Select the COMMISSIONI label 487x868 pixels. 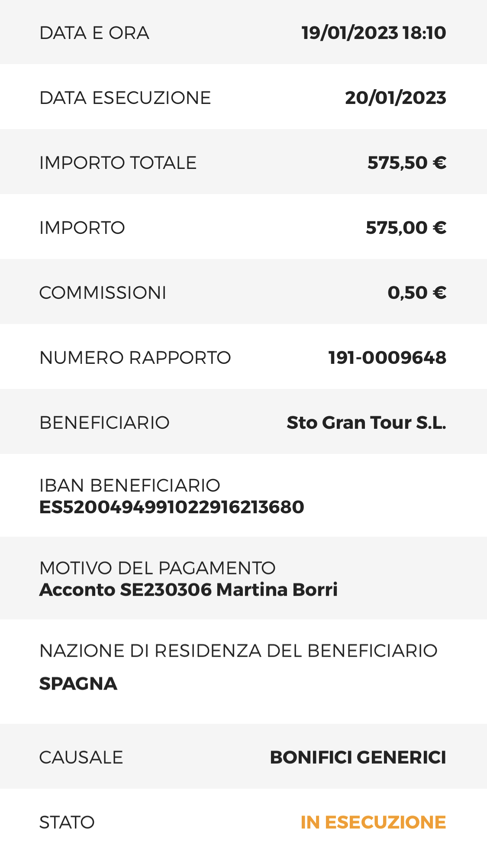[103, 293]
